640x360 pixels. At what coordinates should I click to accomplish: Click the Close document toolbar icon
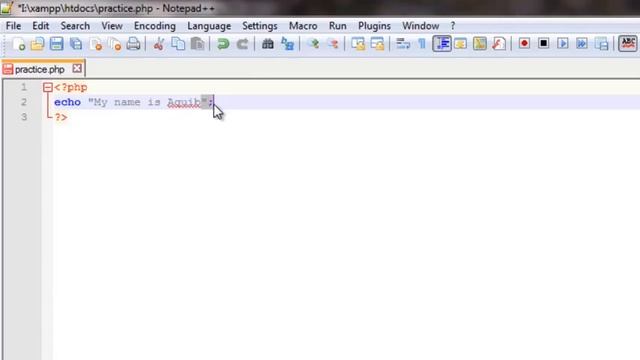(96, 44)
